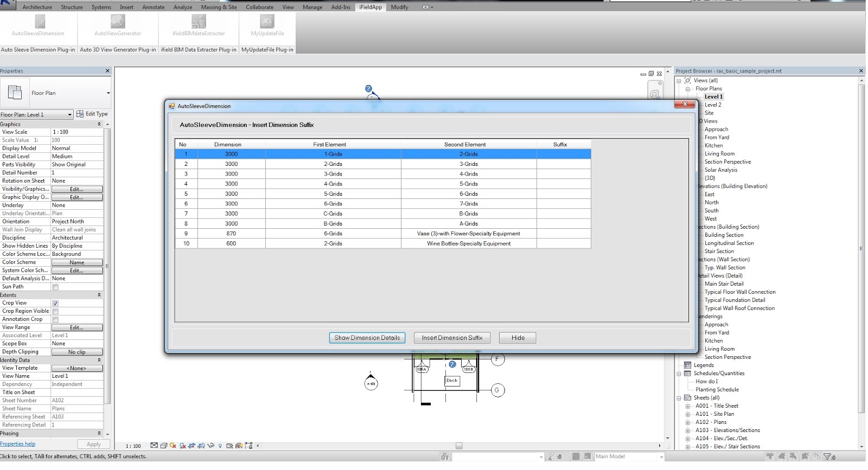Click the Edit Type icon in Properties
Screen dimensions: 868x470
point(80,114)
